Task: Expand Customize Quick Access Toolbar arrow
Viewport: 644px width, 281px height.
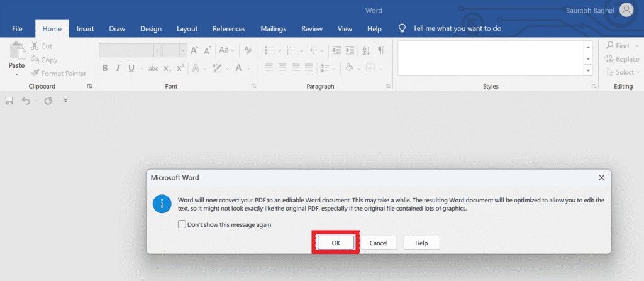Action: click(65, 101)
